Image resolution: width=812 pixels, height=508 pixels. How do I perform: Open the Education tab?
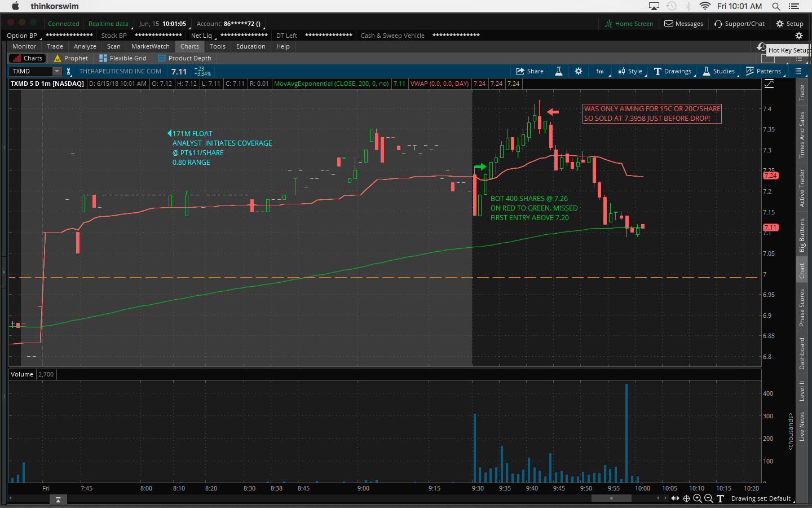[x=251, y=46]
